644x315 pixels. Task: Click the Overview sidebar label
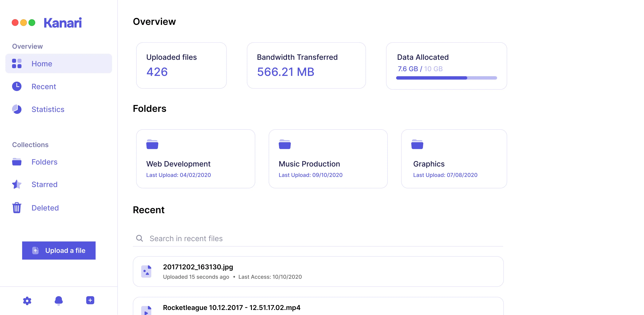click(28, 46)
